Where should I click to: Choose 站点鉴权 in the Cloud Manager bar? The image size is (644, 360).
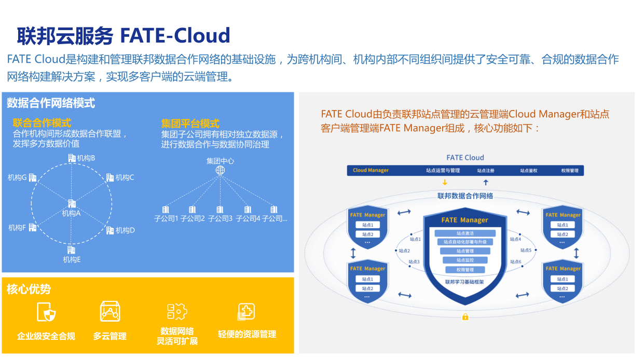click(529, 170)
